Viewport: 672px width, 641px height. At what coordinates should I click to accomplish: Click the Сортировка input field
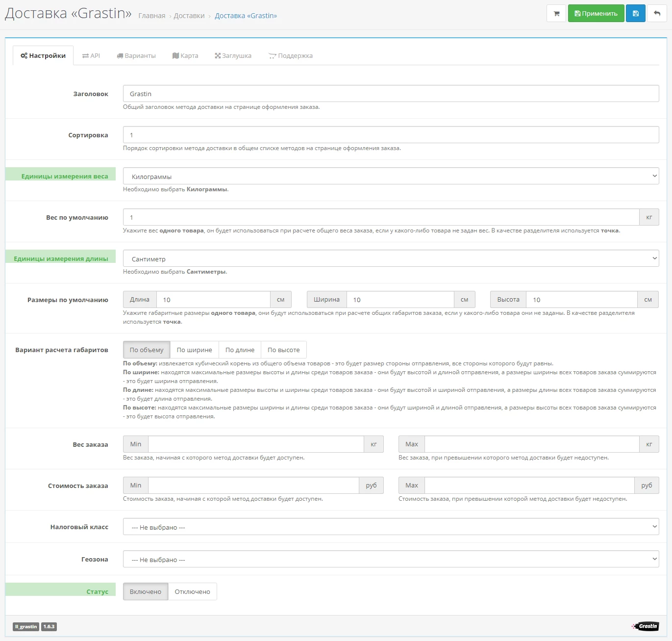391,135
